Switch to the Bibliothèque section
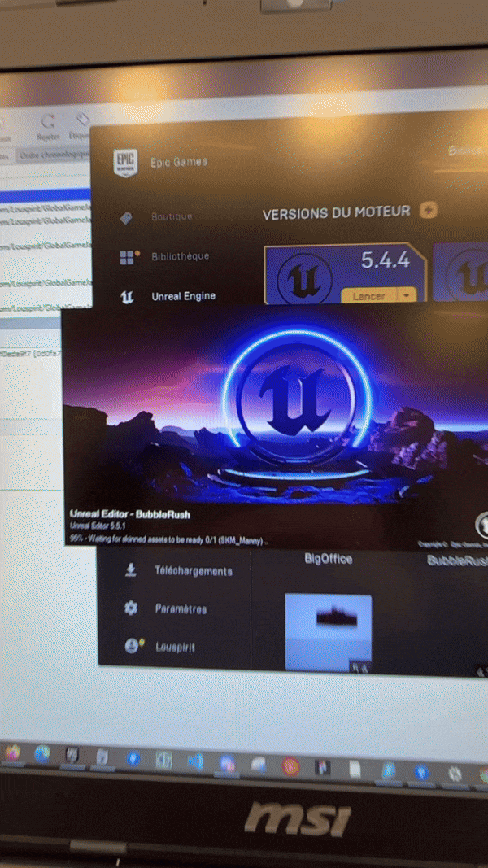The image size is (488, 868). (x=181, y=256)
